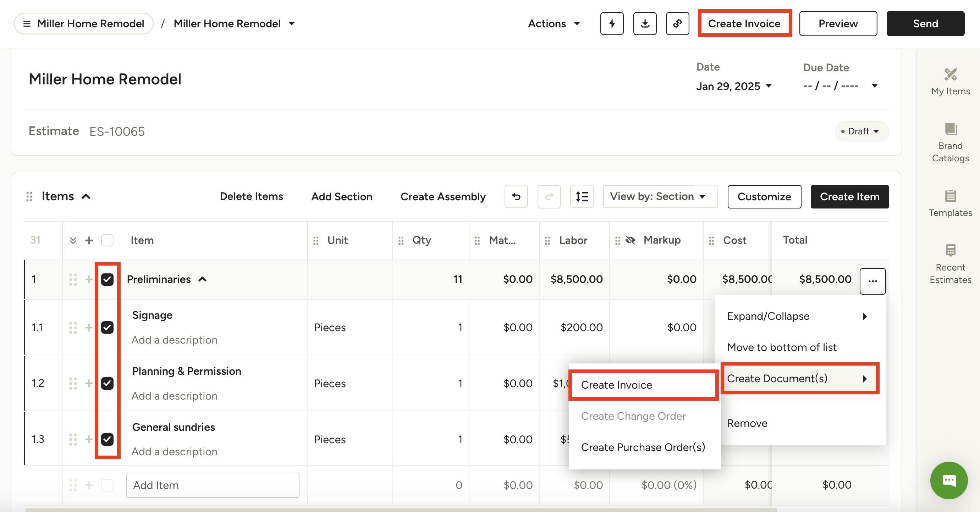The width and height of the screenshot is (980, 512).
Task: Toggle the select-all checkbox in table header
Action: pos(107,240)
